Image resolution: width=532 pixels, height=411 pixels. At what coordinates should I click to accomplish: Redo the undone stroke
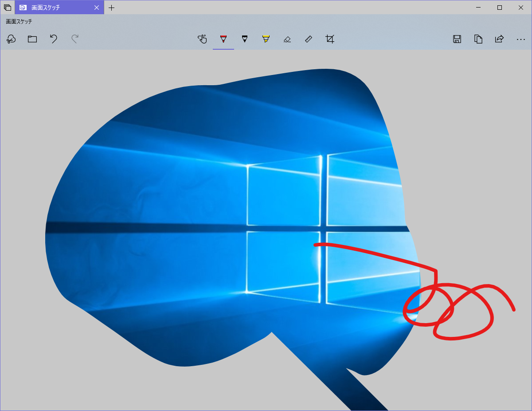(x=75, y=39)
